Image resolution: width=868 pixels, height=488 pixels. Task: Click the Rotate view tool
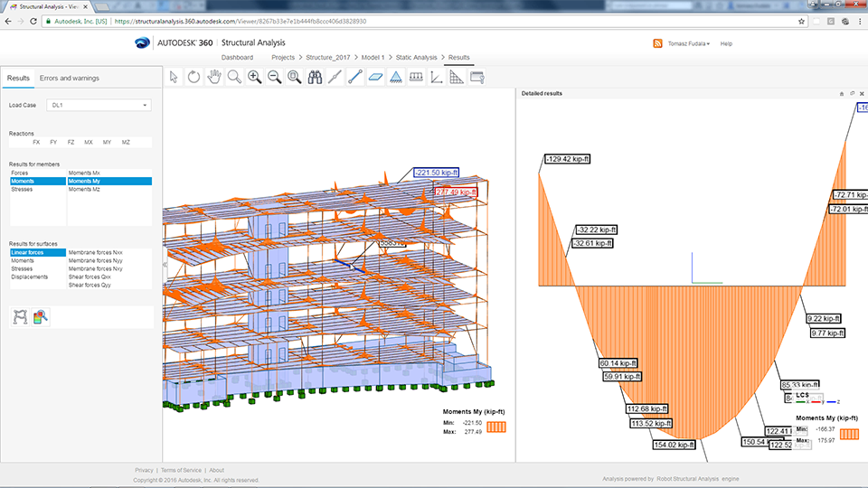tap(193, 78)
